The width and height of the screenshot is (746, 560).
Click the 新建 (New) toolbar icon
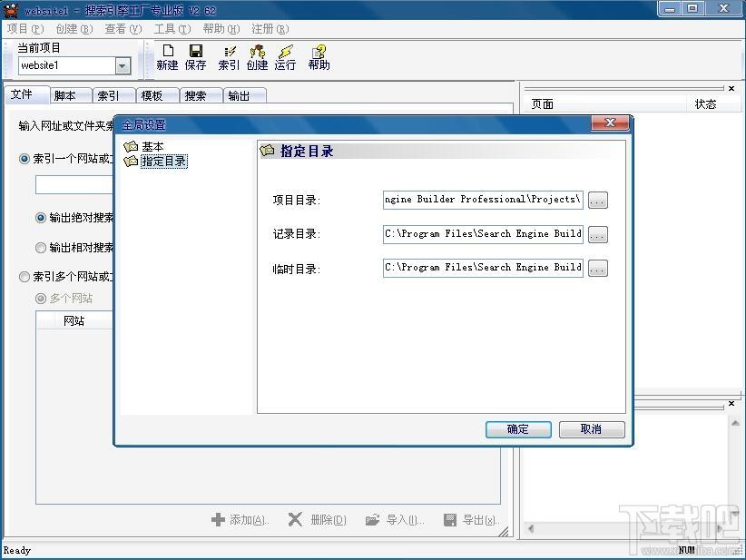168,57
